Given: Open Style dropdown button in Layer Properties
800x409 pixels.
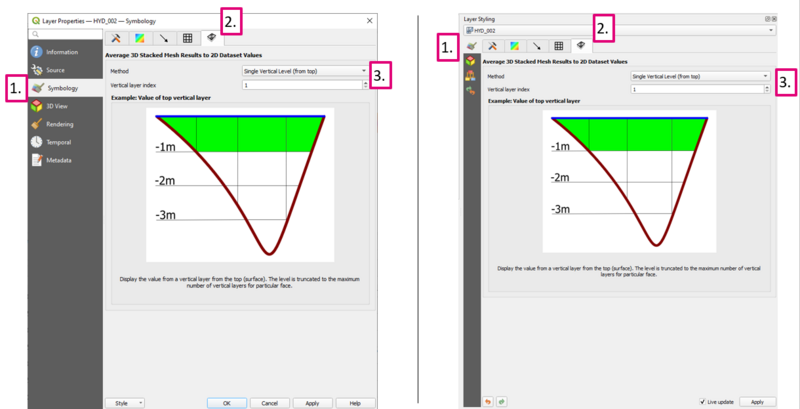Looking at the screenshot, I should (124, 403).
